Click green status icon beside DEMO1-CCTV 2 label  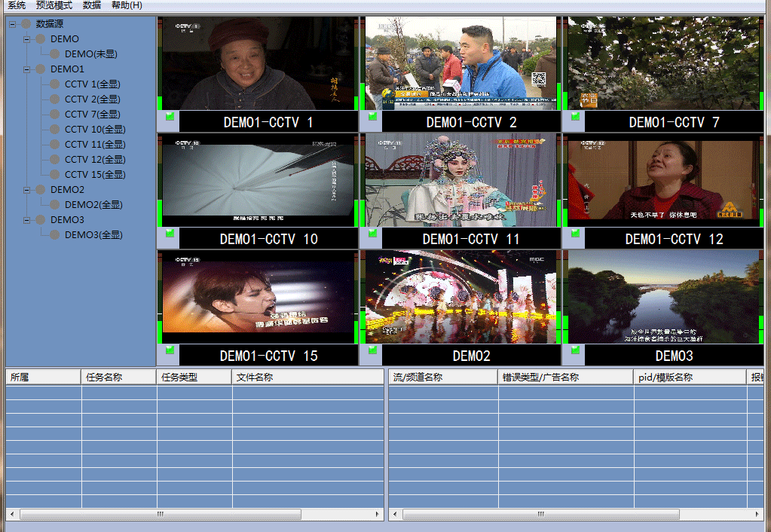[372, 117]
